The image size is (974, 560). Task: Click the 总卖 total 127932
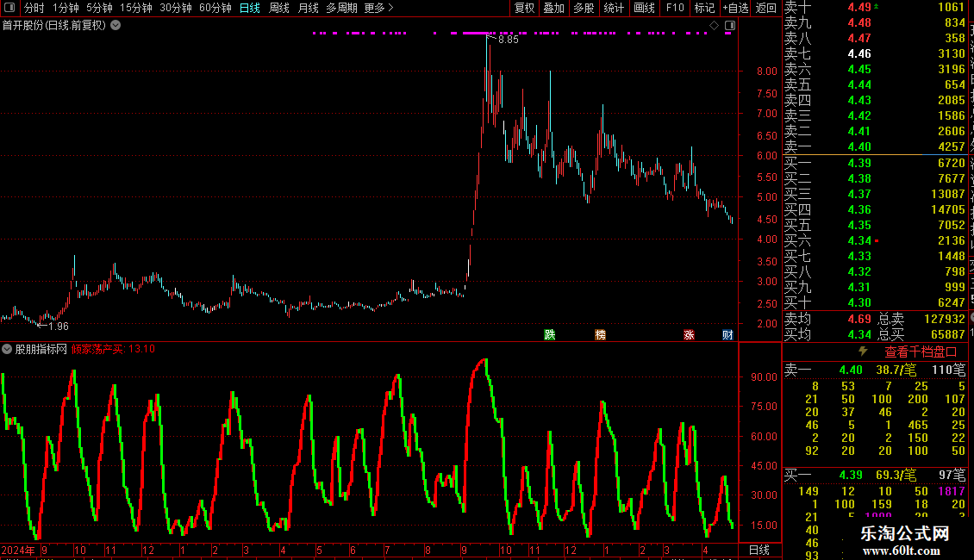[945, 319]
